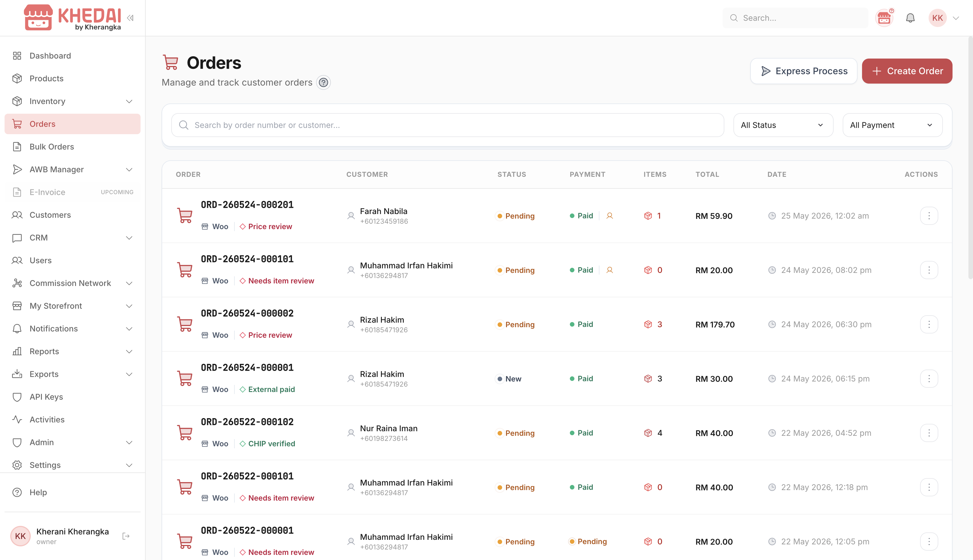
Task: Open the notifications bell in the header
Action: (910, 18)
